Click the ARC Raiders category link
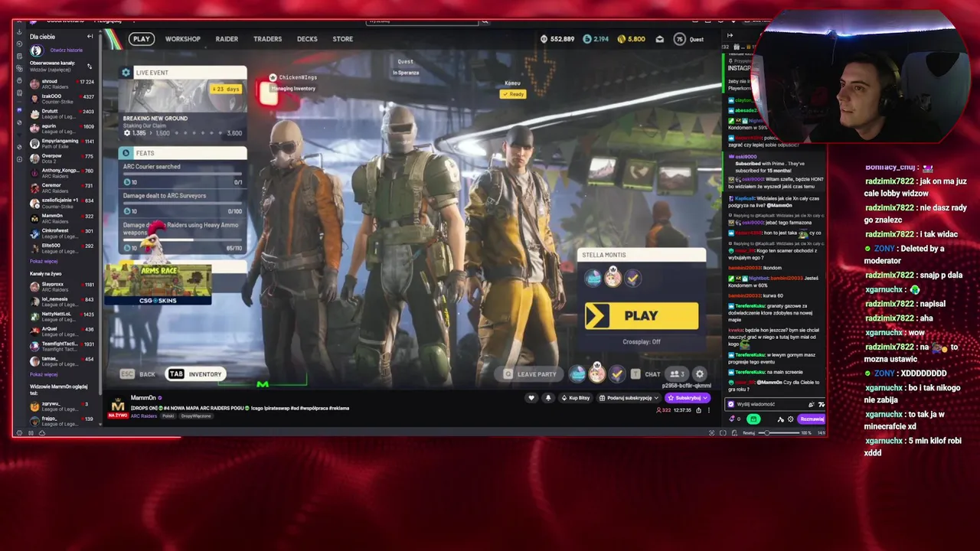Image resolution: width=980 pixels, height=551 pixels. click(x=143, y=416)
